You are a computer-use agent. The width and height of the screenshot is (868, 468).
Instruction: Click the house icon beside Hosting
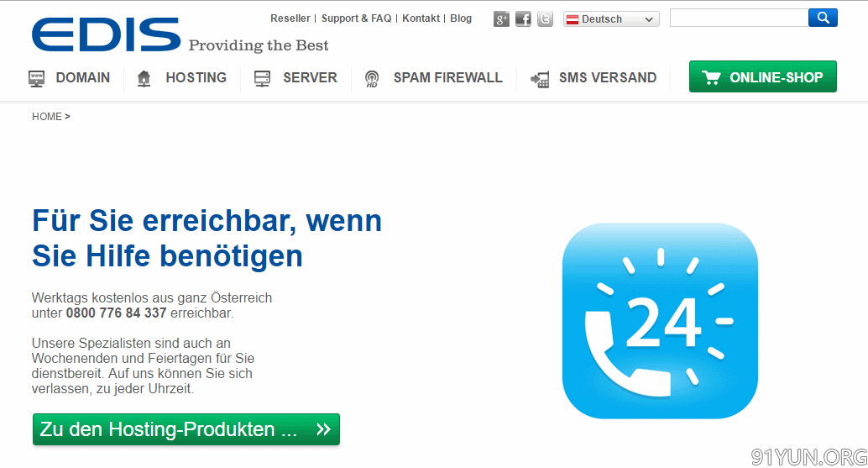coord(144,78)
